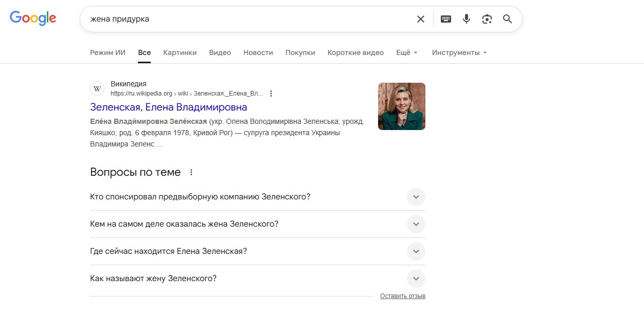
Task: Start voice search with the microphone icon
Action: coord(467,19)
